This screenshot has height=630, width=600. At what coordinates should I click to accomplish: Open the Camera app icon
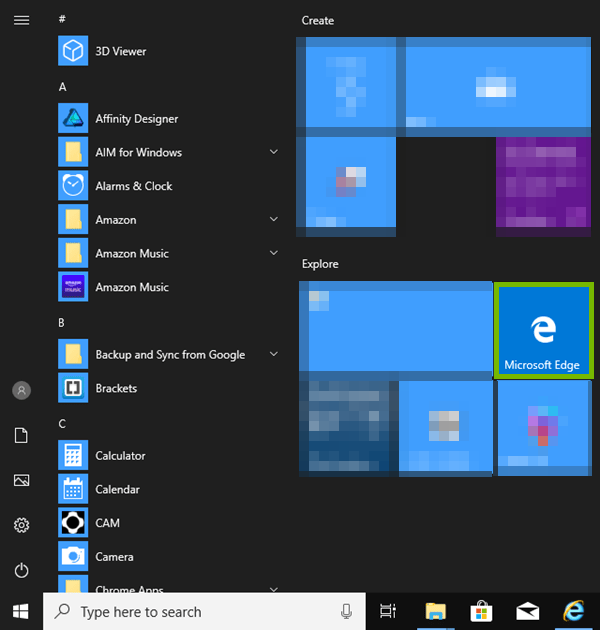click(x=73, y=556)
